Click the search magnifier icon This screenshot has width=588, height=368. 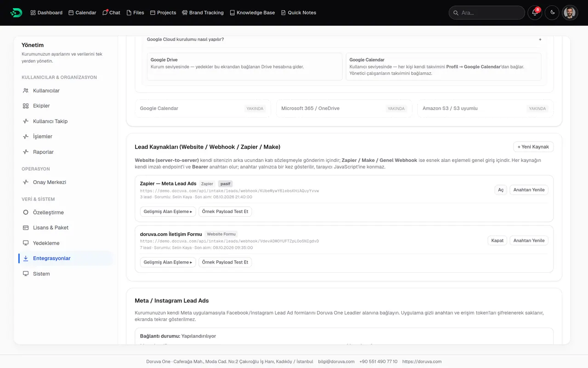(x=456, y=13)
